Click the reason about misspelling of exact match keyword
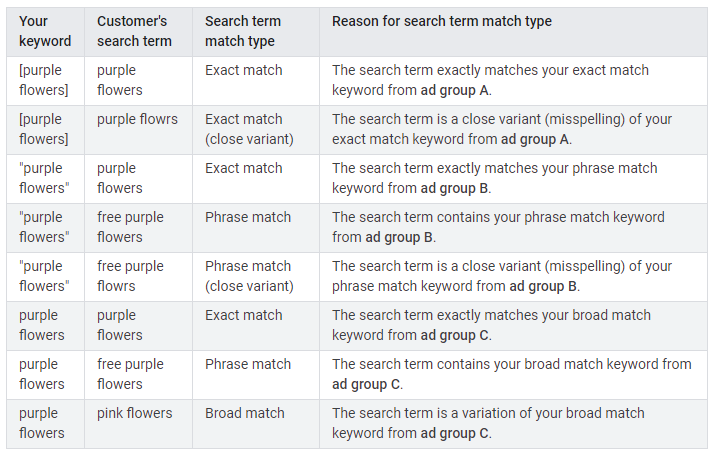This screenshot has width=715, height=454. 501,129
